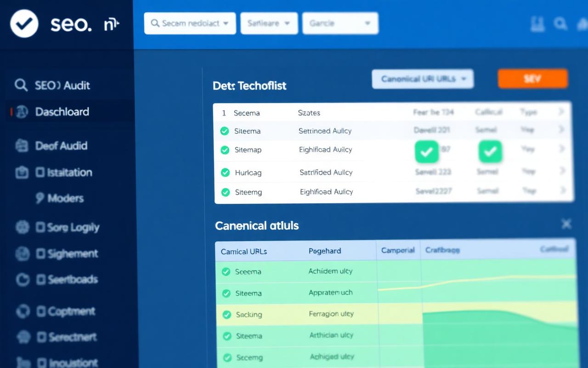Tick the box beside Sighement
The image size is (588, 368).
(40, 253)
